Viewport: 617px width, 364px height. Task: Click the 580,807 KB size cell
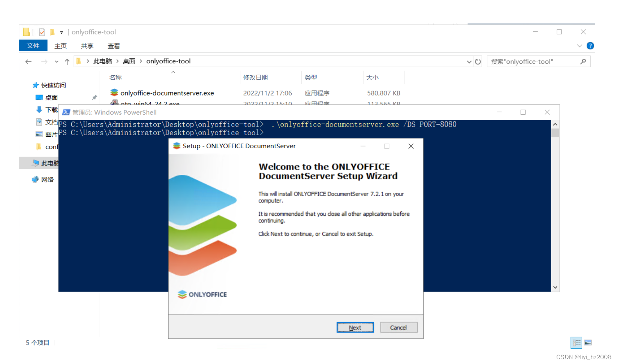pyautogui.click(x=383, y=93)
